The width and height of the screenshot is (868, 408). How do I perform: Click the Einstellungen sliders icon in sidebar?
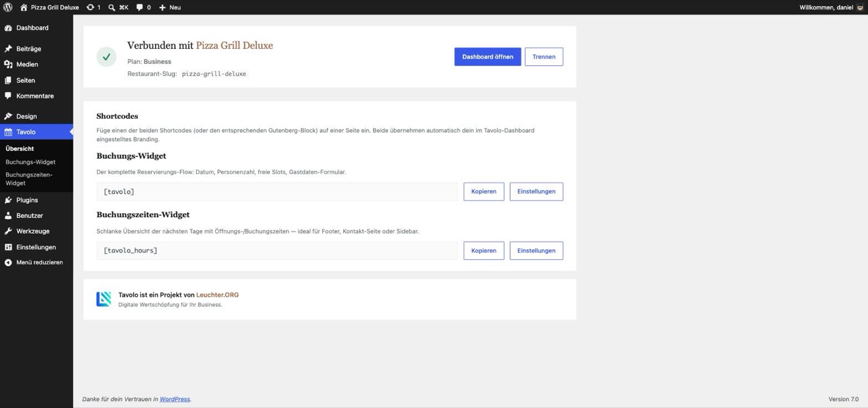[x=8, y=247]
